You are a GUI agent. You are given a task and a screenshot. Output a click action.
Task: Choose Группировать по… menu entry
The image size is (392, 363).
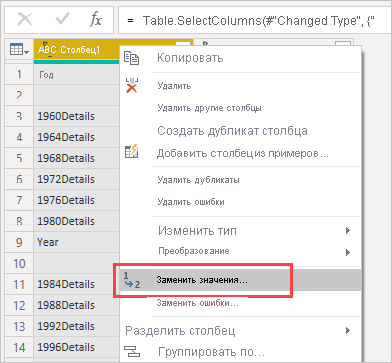(x=211, y=352)
